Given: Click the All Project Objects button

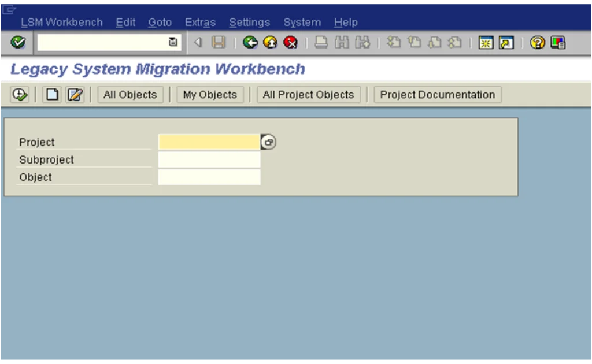Looking at the screenshot, I should coord(308,95).
